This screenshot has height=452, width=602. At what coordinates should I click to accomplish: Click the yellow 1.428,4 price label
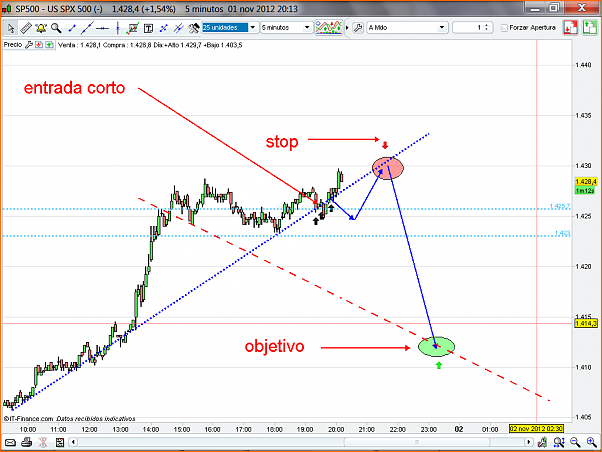coord(586,181)
